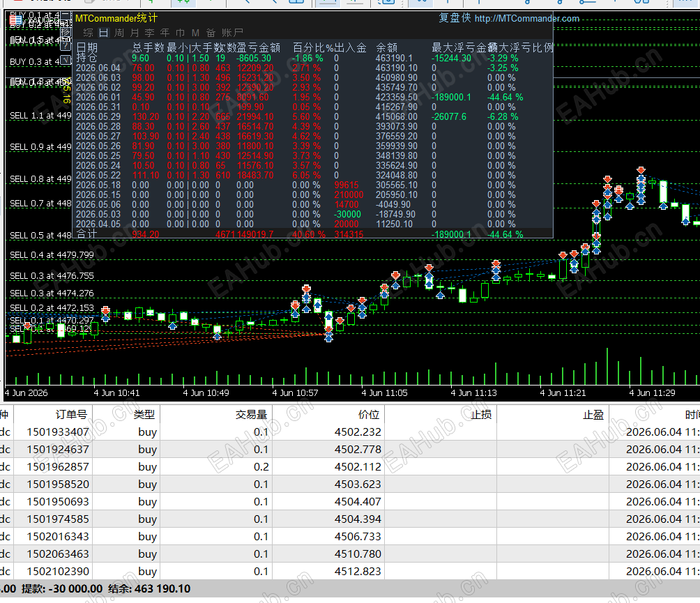Open the 月 monthly statistics tab
Screen dimensions: 700x603
tap(135, 33)
